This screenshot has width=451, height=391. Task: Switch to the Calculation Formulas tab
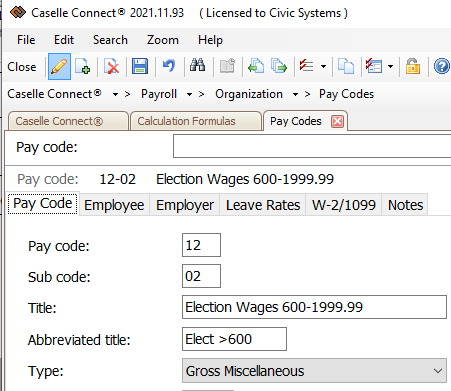pos(196,121)
